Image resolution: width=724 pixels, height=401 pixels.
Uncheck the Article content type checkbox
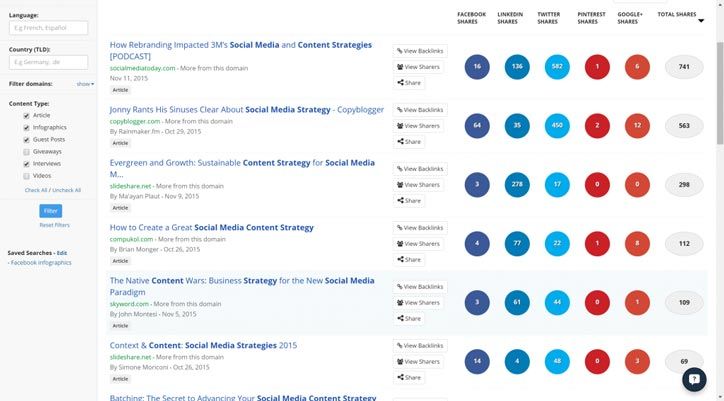click(26, 115)
